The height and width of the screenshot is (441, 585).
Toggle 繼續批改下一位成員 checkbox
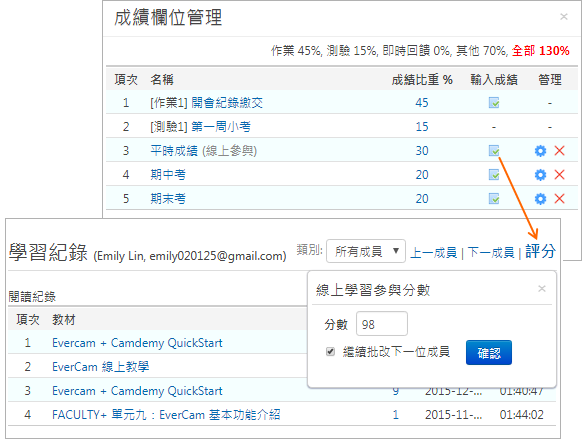point(330,351)
